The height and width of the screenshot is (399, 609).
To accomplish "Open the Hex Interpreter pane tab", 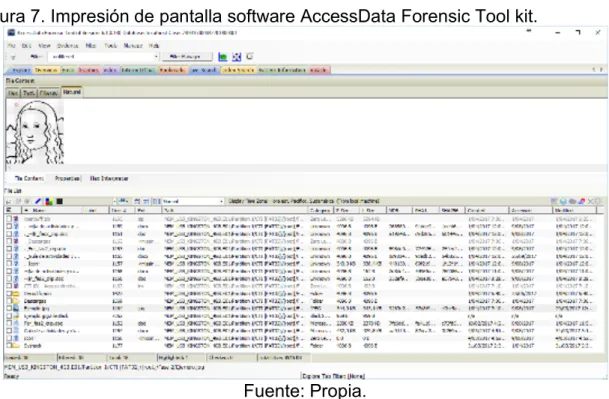I will click(x=109, y=179).
